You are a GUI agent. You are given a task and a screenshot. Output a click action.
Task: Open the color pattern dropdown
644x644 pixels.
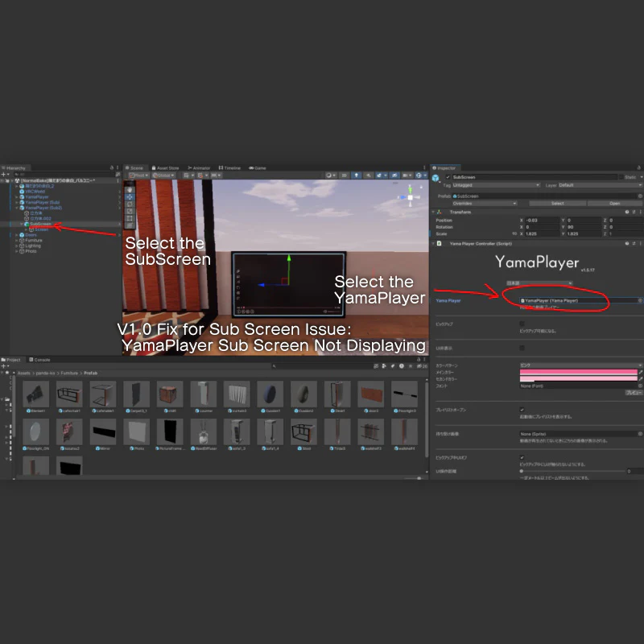(581, 365)
